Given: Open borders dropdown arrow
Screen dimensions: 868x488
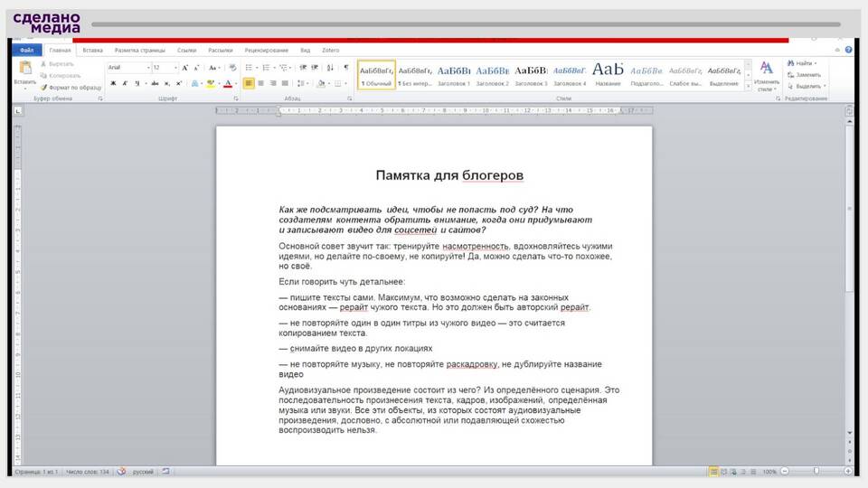Looking at the screenshot, I should (346, 83).
